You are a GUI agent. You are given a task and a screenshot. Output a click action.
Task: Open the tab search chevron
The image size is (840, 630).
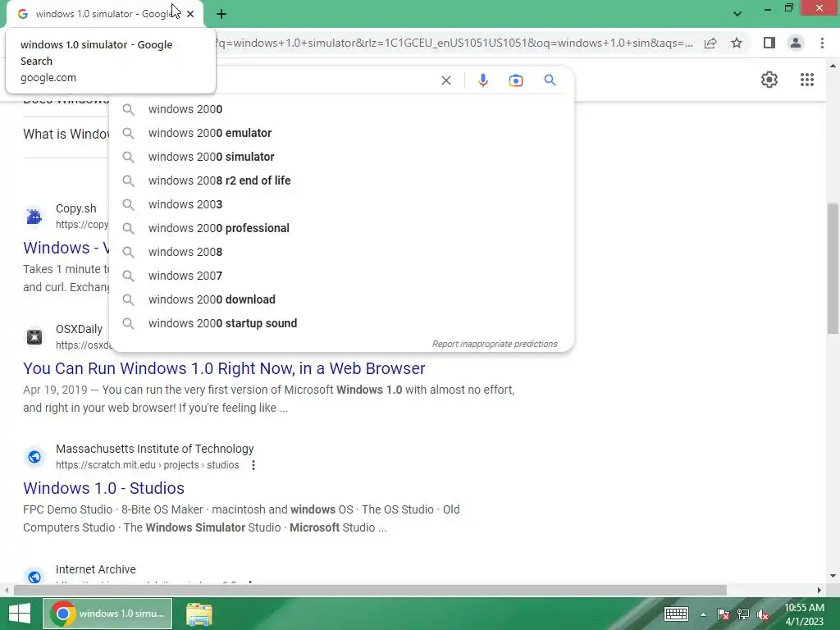[737, 14]
